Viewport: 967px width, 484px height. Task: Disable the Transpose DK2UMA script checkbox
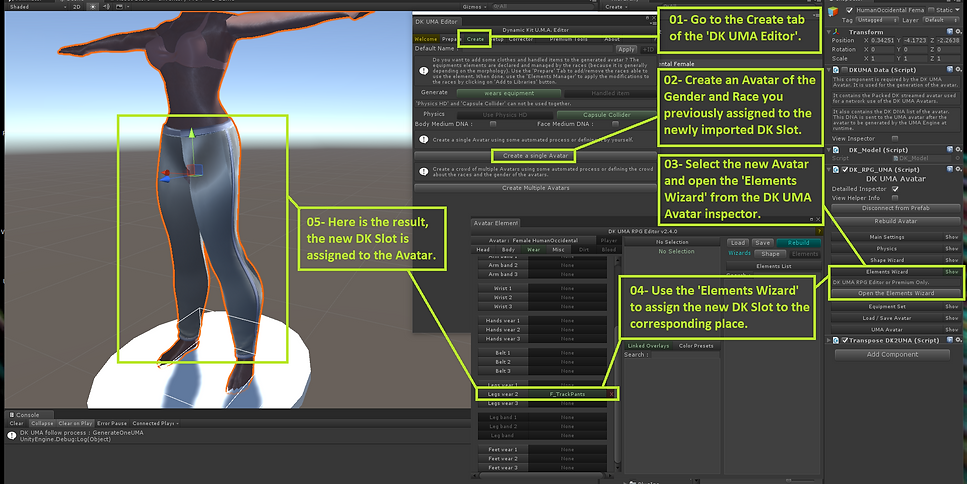[x=845, y=340]
